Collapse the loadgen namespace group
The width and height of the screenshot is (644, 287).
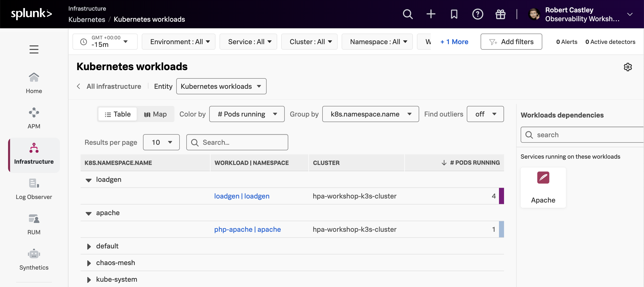(89, 180)
